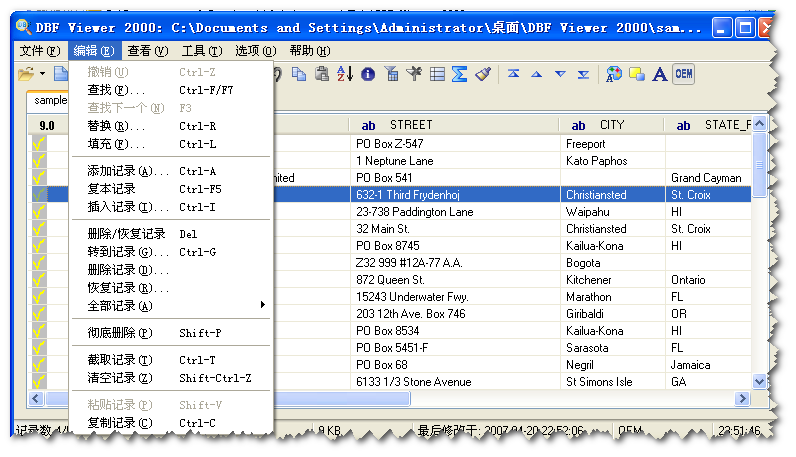Go to first record arrow icon
796x457 pixels.
coord(513,74)
